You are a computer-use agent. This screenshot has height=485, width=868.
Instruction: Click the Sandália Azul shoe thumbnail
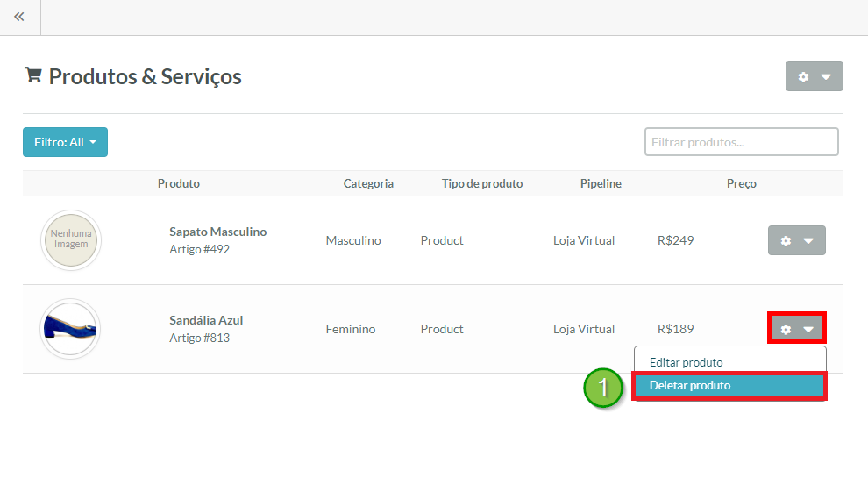tap(71, 329)
